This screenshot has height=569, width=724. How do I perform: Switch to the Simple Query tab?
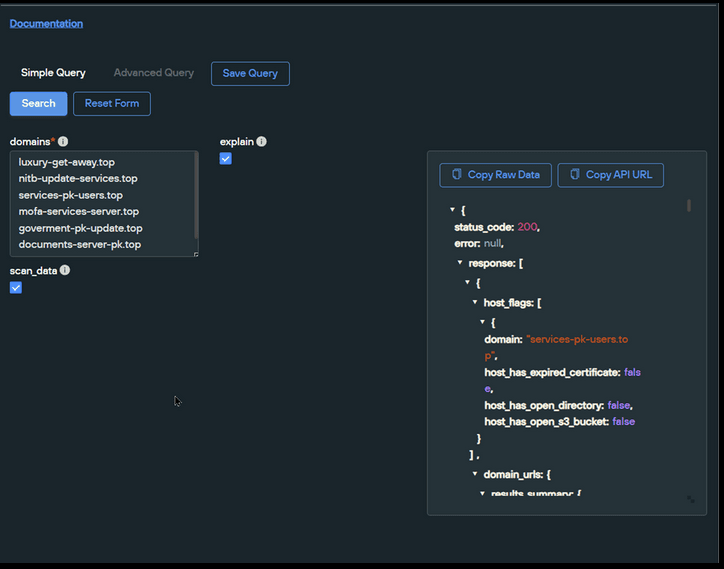(x=53, y=73)
